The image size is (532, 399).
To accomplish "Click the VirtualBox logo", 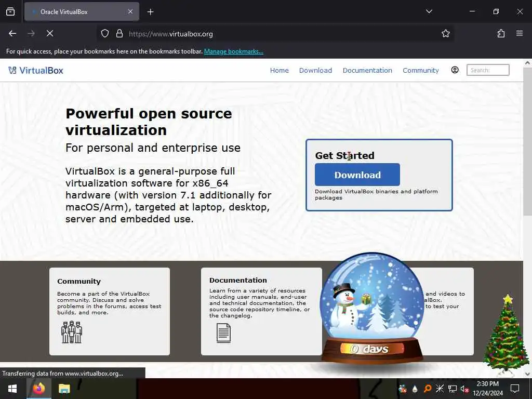I will click(x=36, y=70).
